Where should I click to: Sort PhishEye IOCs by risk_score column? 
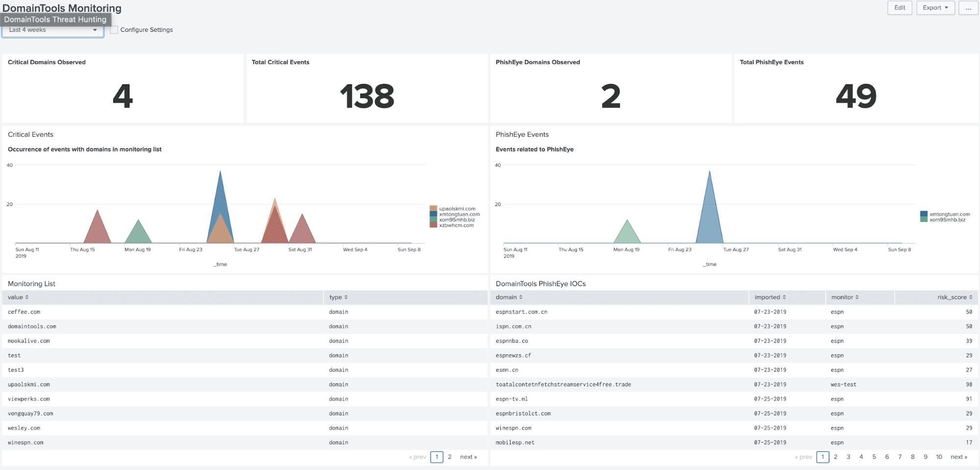click(x=955, y=297)
